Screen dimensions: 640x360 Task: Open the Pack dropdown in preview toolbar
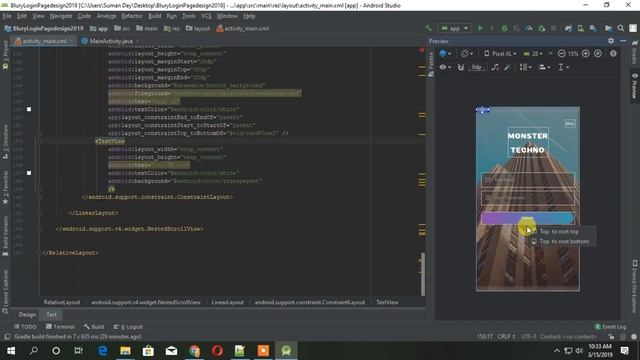click(x=525, y=67)
